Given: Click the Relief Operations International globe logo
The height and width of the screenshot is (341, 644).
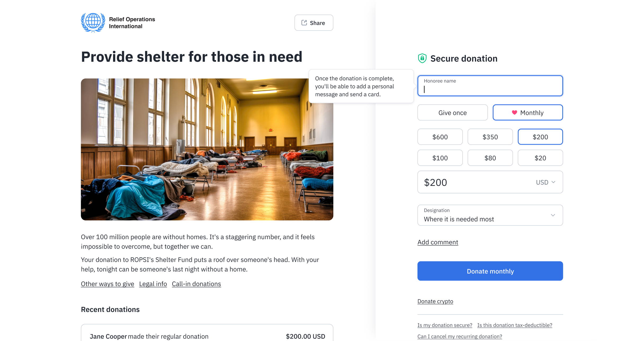Looking at the screenshot, I should (93, 23).
